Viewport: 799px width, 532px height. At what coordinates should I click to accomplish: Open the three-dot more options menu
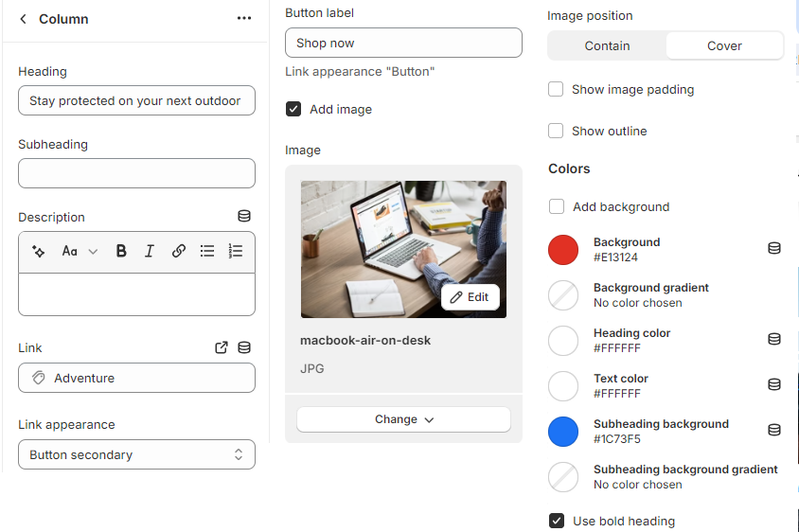tap(244, 19)
